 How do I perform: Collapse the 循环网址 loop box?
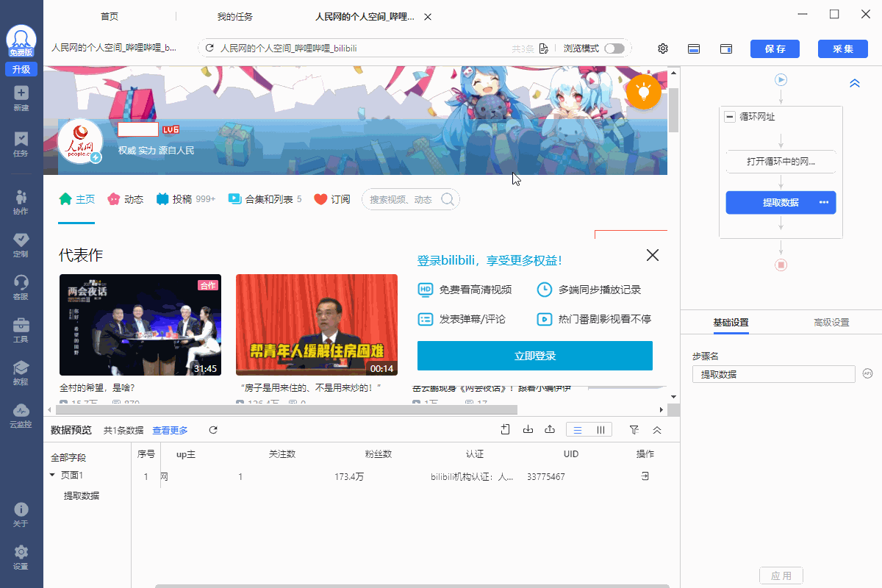[x=730, y=117]
